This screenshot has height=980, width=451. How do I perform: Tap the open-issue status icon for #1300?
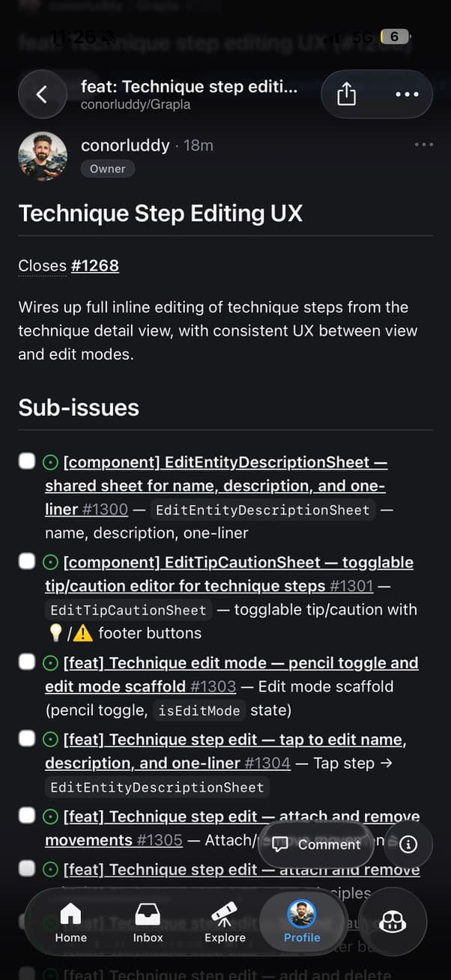click(x=51, y=462)
